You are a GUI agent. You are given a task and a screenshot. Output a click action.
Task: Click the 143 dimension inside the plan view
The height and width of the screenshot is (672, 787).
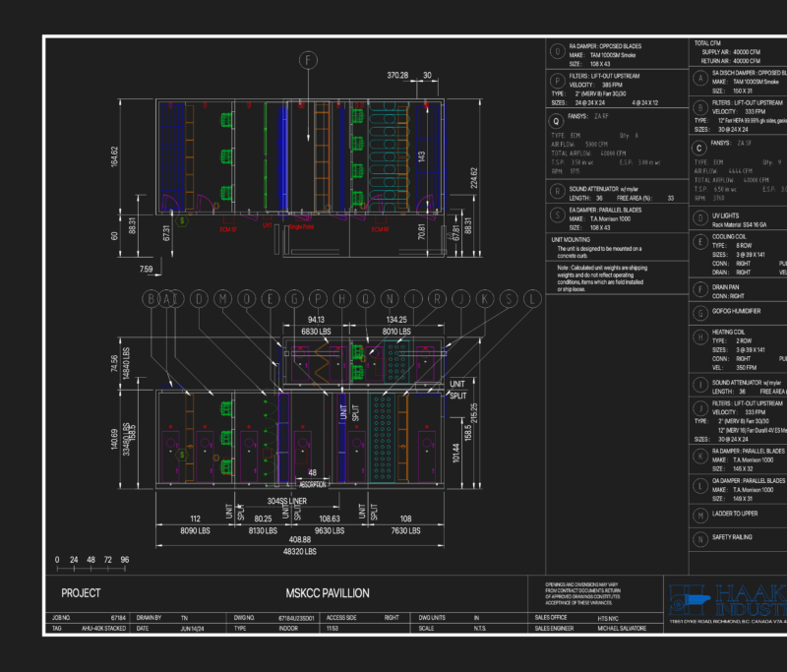422,156
